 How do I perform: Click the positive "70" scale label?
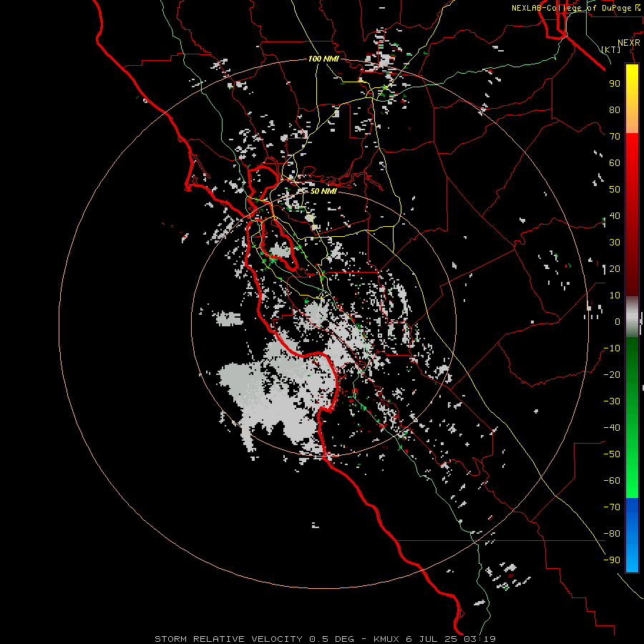click(615, 137)
